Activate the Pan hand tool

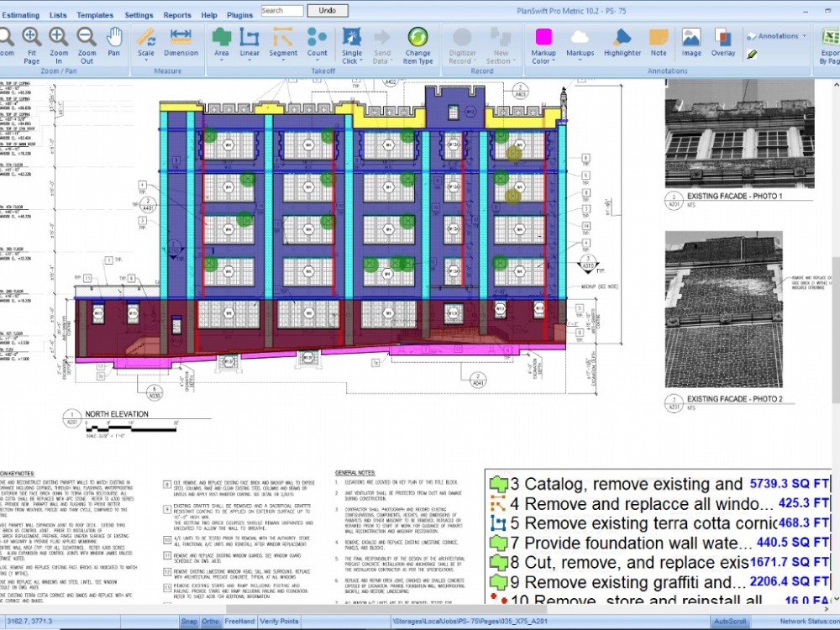113,42
